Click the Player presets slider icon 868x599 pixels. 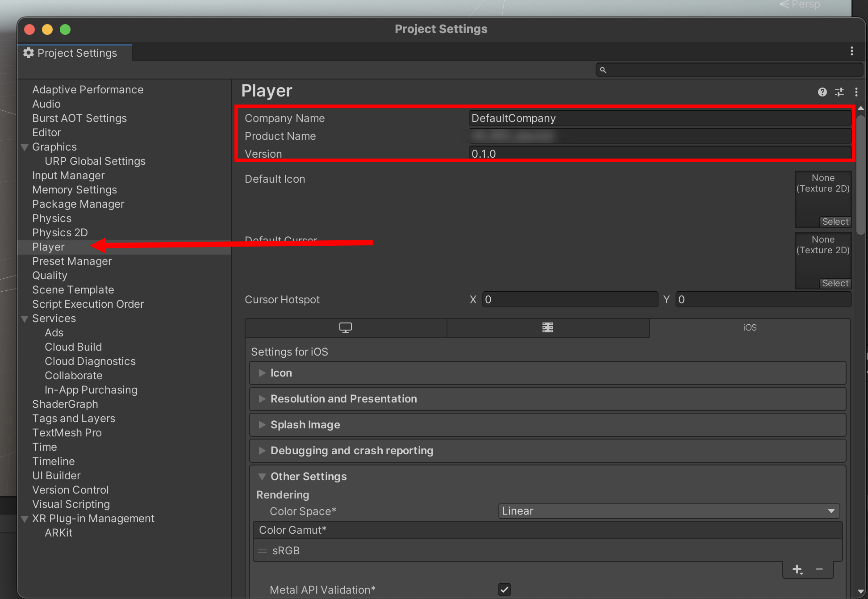point(839,92)
